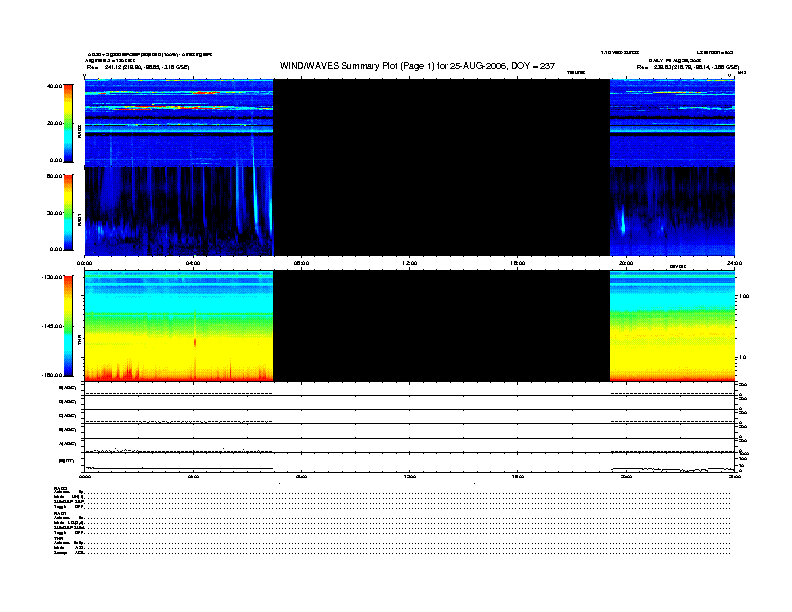The width and height of the screenshot is (792, 612).
Task: Click the 20.00 label on RAD2 color scale
Action: click(54, 123)
